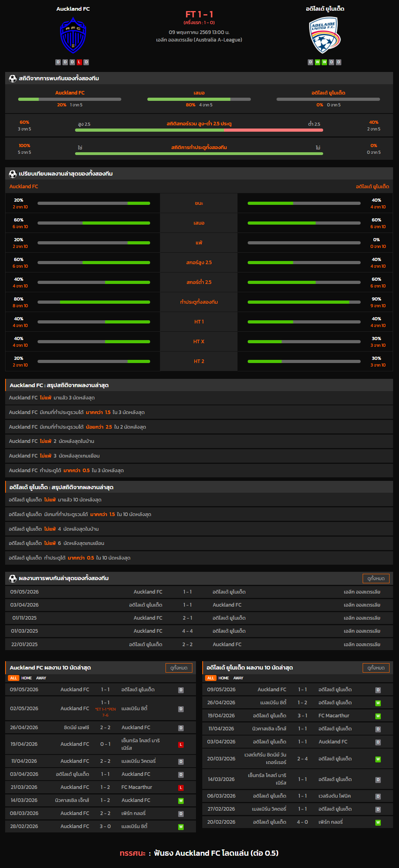Image resolution: width=399 pixels, height=868 pixels.
Task: Click the red L badge under Auckland FC crest
Action: click(79, 62)
